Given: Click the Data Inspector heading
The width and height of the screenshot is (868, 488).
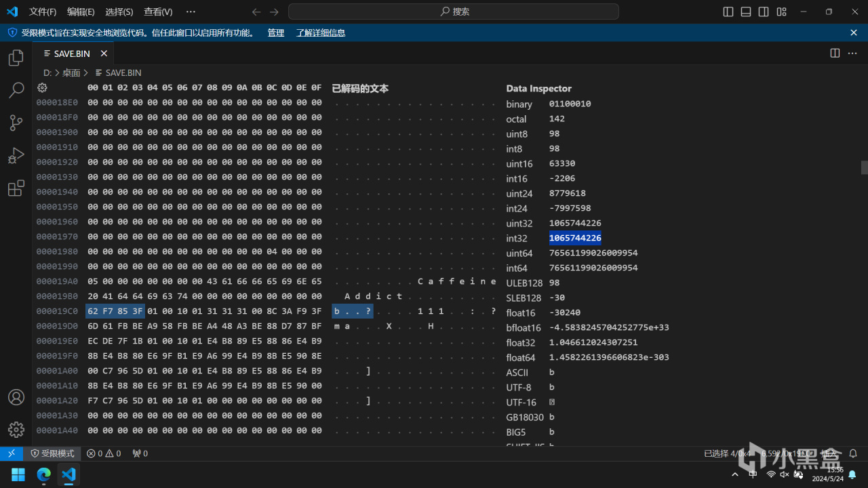Looking at the screenshot, I should (538, 88).
